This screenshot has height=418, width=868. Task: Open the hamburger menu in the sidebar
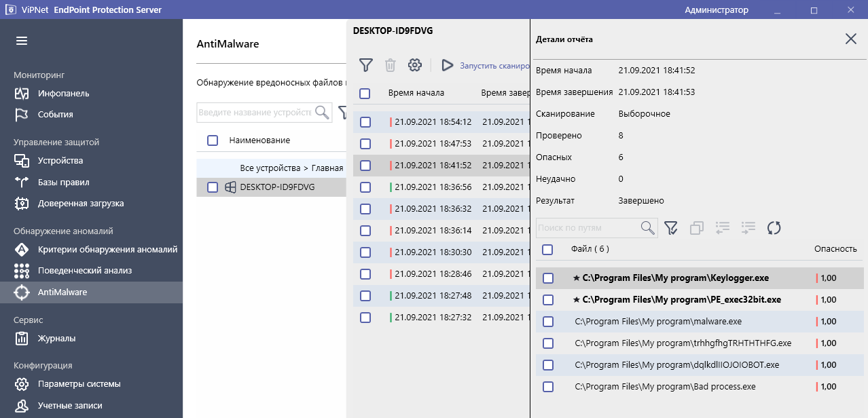click(x=22, y=41)
